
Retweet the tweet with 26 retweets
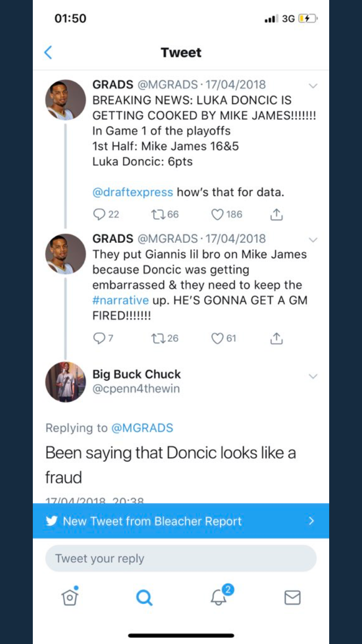[158, 338]
